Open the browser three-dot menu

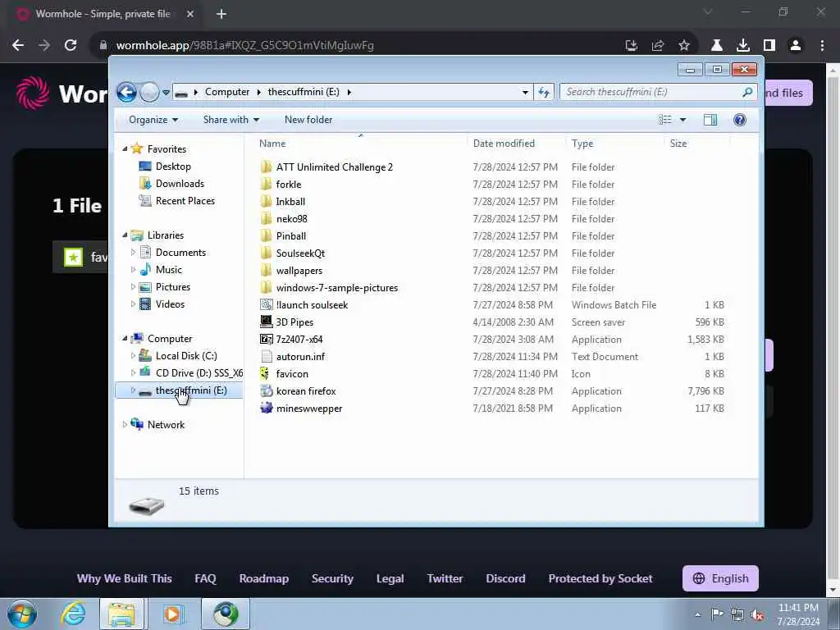(822, 46)
